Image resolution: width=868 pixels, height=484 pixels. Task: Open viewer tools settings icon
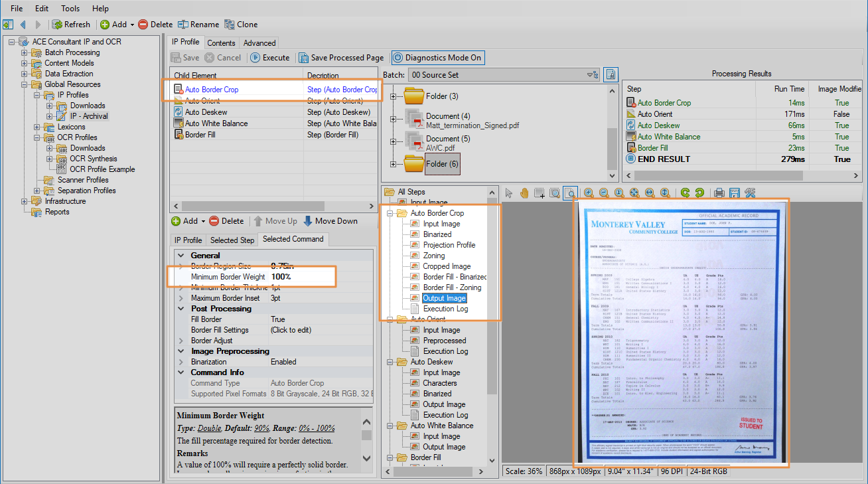[750, 193]
